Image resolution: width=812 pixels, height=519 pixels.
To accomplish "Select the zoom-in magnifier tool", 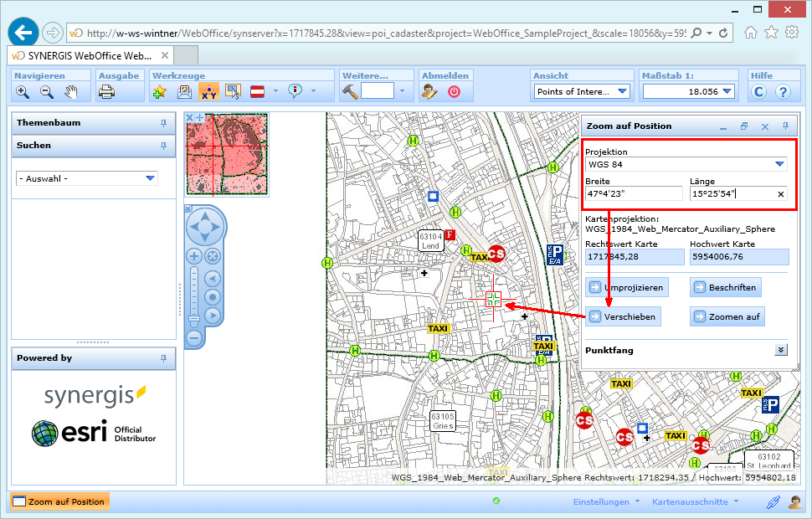I will 22,92.
